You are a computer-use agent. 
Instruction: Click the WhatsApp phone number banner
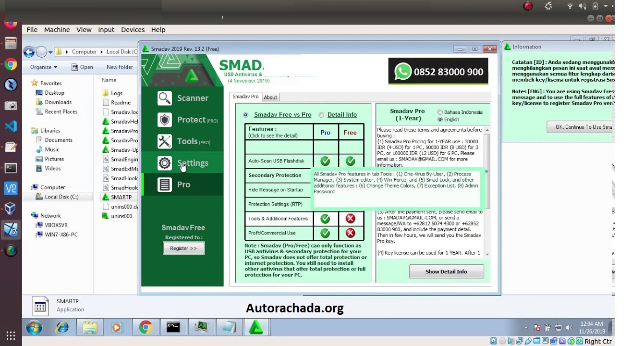[438, 72]
